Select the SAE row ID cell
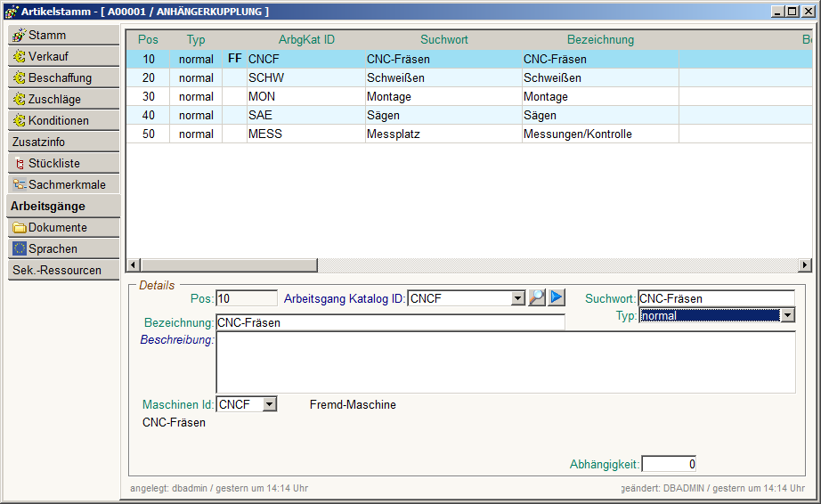 point(306,115)
